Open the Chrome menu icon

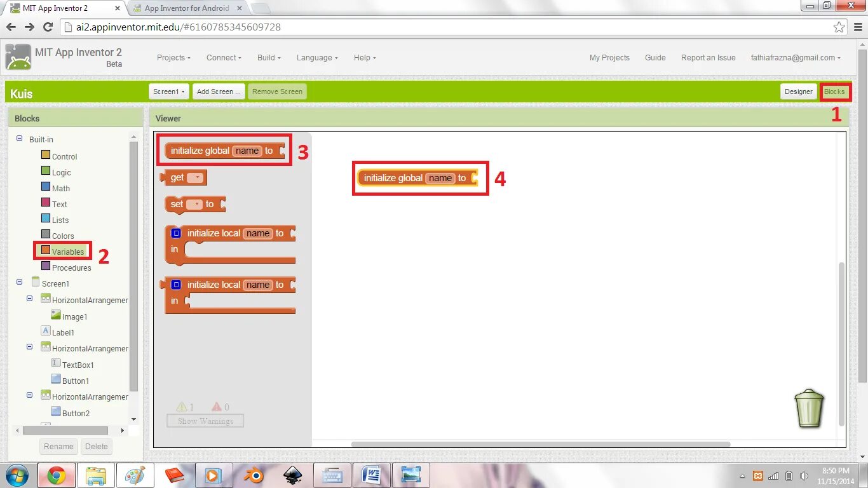click(857, 27)
